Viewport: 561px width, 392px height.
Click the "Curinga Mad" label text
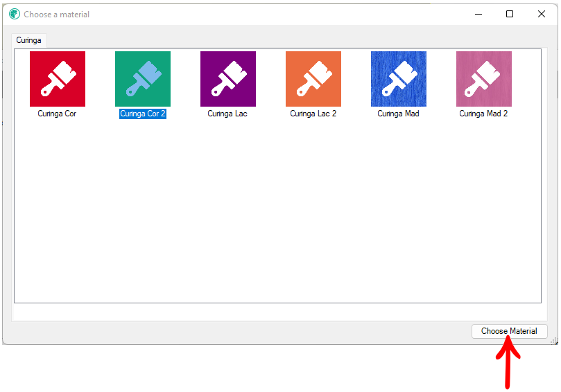[398, 114]
